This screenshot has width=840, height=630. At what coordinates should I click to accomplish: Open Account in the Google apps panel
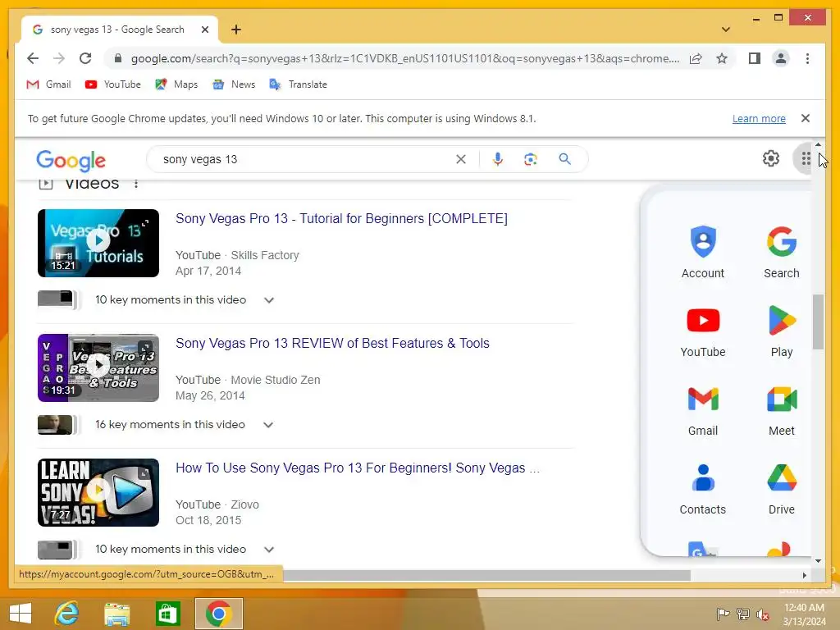tap(703, 253)
